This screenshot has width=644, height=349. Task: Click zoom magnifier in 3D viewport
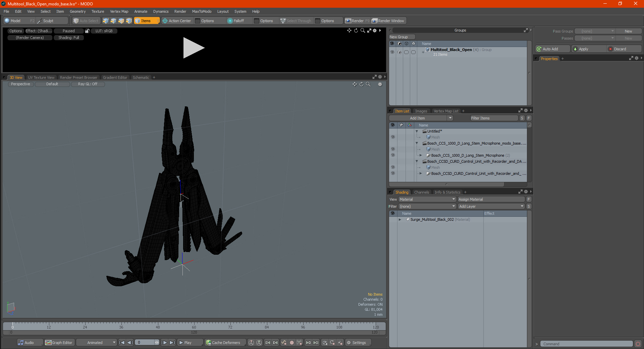coord(368,84)
